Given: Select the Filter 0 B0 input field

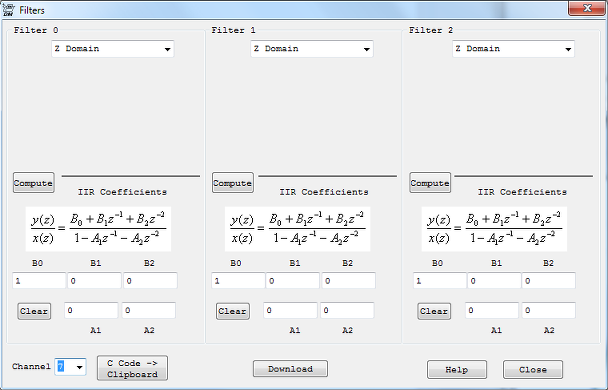Looking at the screenshot, I should point(39,280).
